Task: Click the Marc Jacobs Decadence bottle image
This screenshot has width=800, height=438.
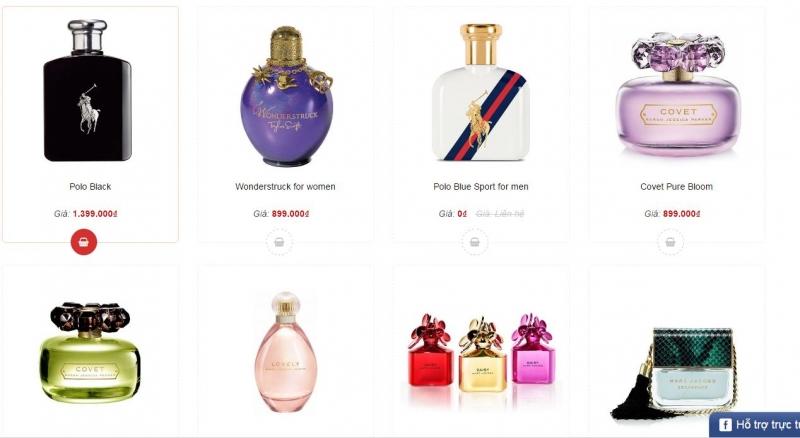Action: 673,374
